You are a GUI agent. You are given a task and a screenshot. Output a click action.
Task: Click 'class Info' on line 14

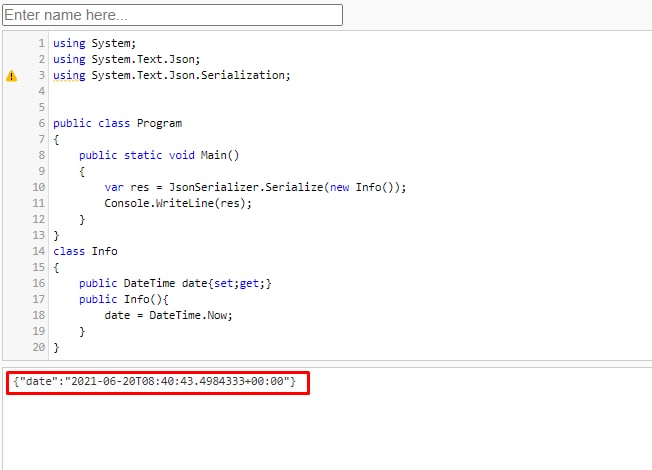(x=85, y=251)
